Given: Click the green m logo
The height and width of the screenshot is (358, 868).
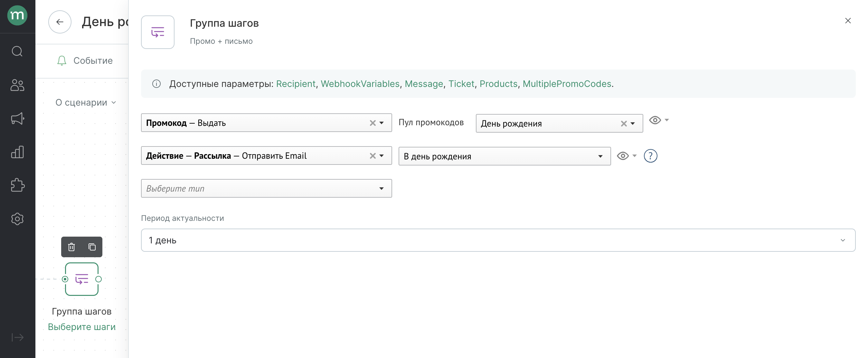Looking at the screenshot, I should (x=17, y=15).
